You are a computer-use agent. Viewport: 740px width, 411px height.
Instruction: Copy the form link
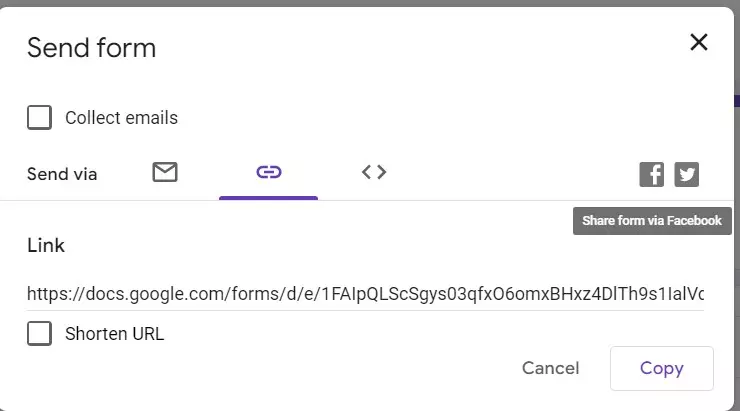[x=662, y=368]
